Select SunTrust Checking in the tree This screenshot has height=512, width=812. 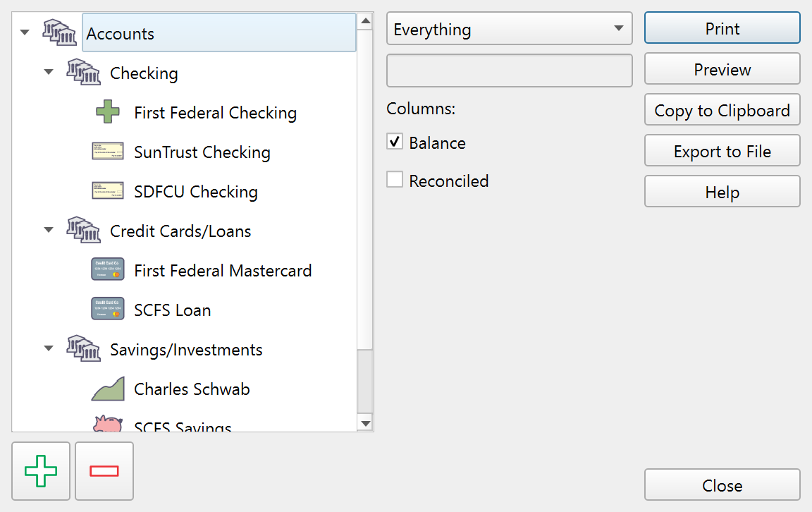point(202,152)
